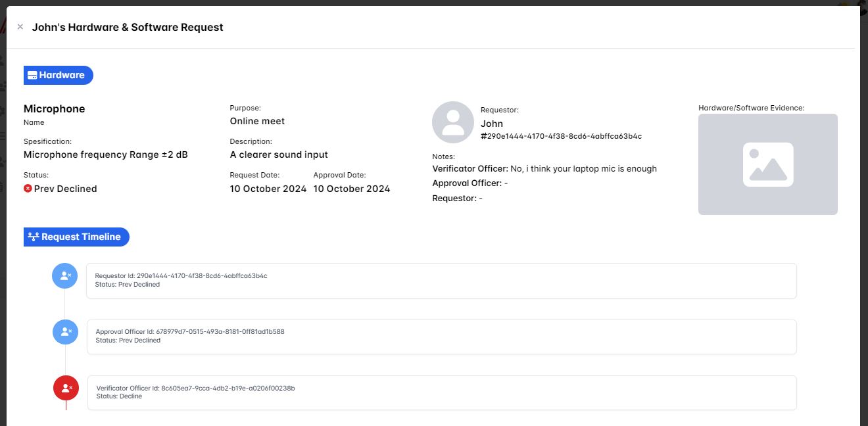
Task: Open the Requestor Id timeline card
Action: 441,281
